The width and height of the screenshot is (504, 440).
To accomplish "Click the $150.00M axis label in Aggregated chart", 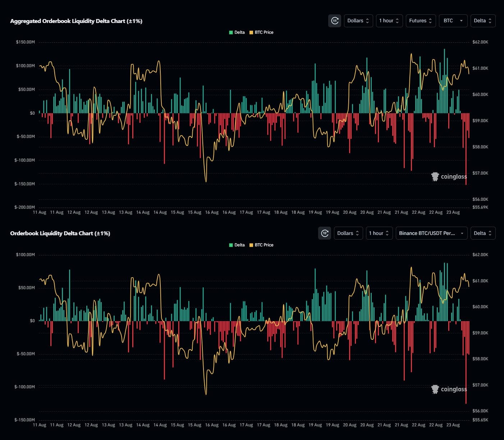I will (25, 42).
